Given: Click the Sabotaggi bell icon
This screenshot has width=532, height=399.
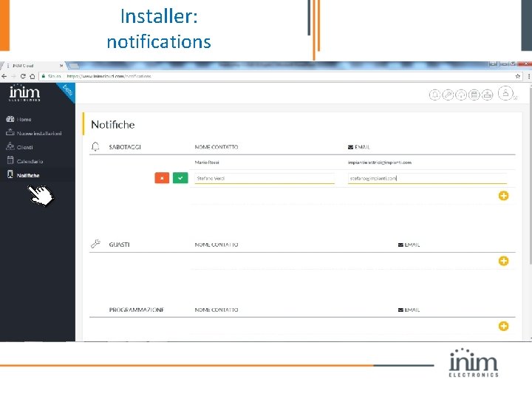Looking at the screenshot, I should (x=95, y=146).
